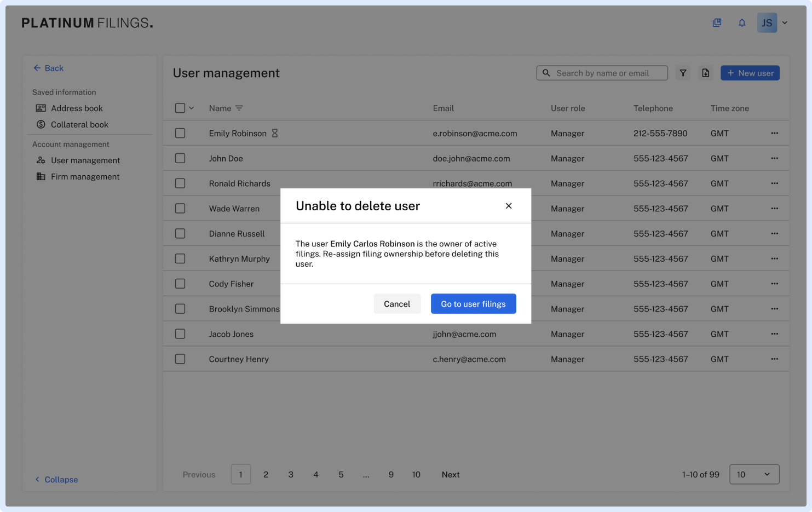
Task: Go to page 9
Action: coord(391,475)
